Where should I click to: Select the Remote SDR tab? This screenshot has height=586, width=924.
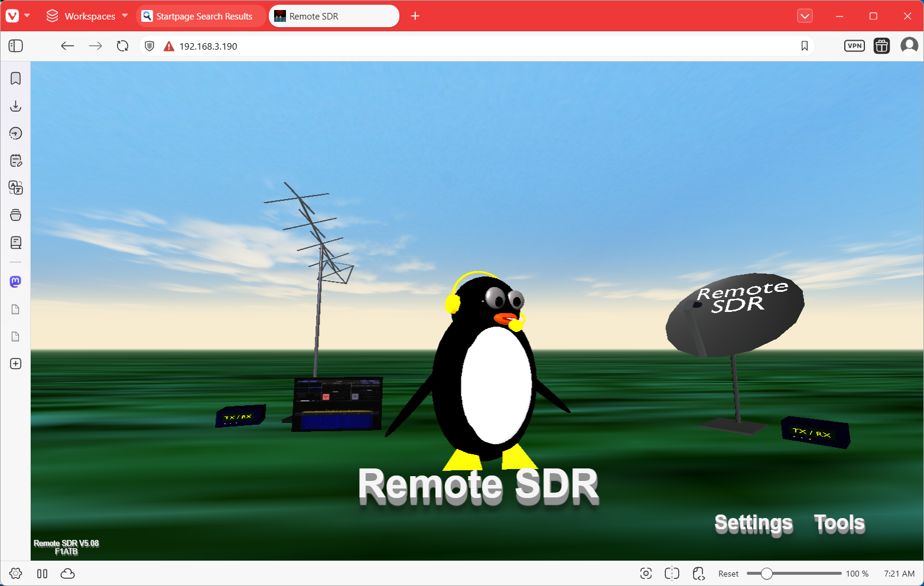[334, 16]
